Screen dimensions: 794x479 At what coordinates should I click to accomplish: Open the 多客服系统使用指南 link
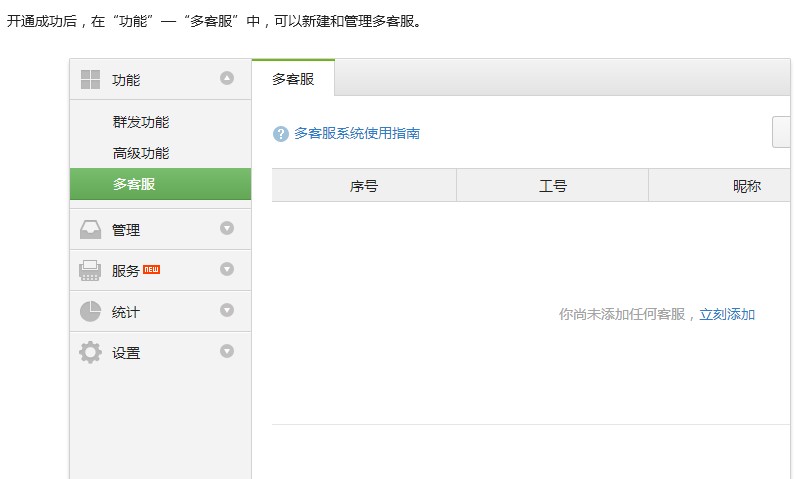357,133
